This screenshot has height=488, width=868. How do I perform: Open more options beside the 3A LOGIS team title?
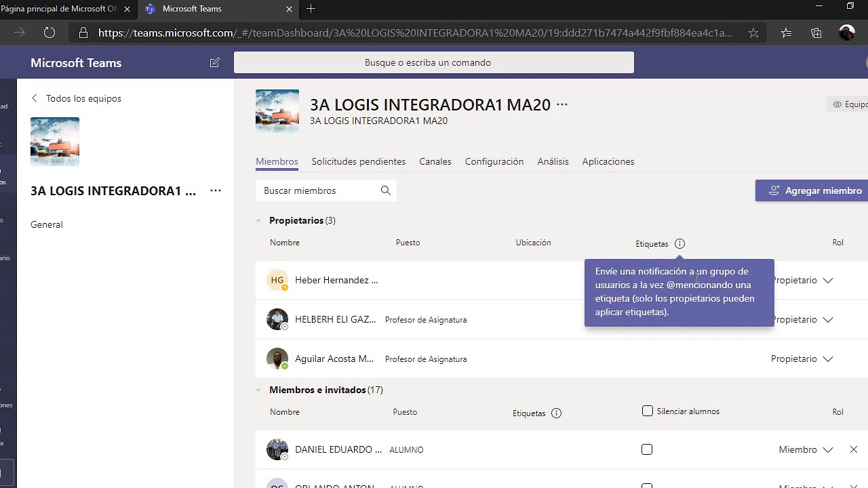click(562, 104)
